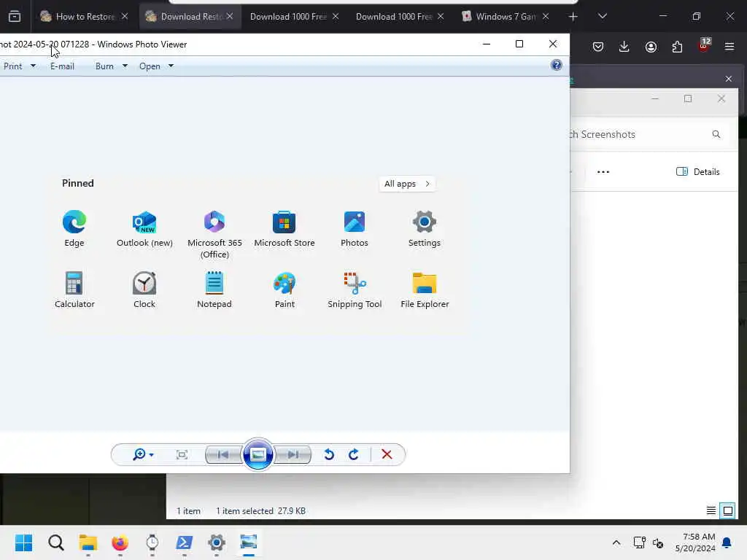Open See more ellipsis in File Explorer
747x560 pixels.
pyautogui.click(x=603, y=172)
